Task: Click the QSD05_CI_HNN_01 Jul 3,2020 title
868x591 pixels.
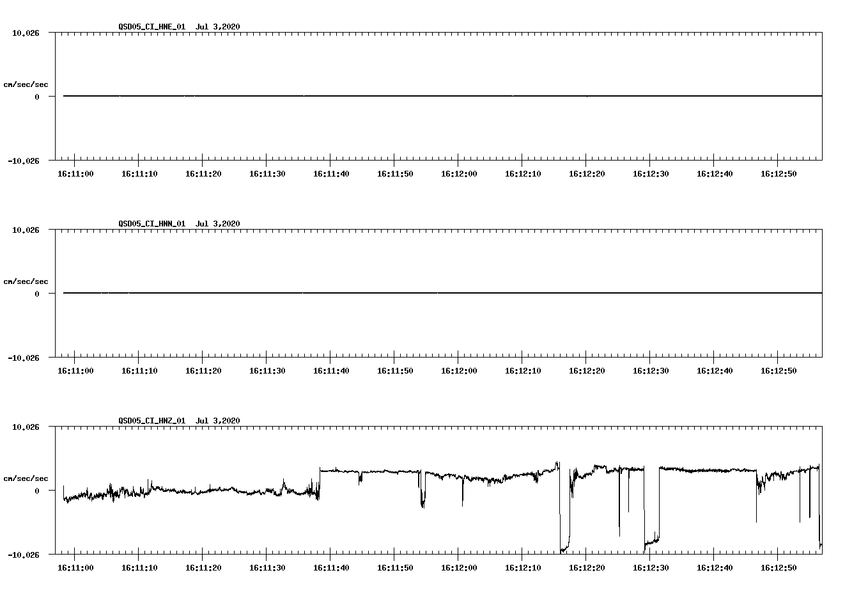Action: coord(179,223)
